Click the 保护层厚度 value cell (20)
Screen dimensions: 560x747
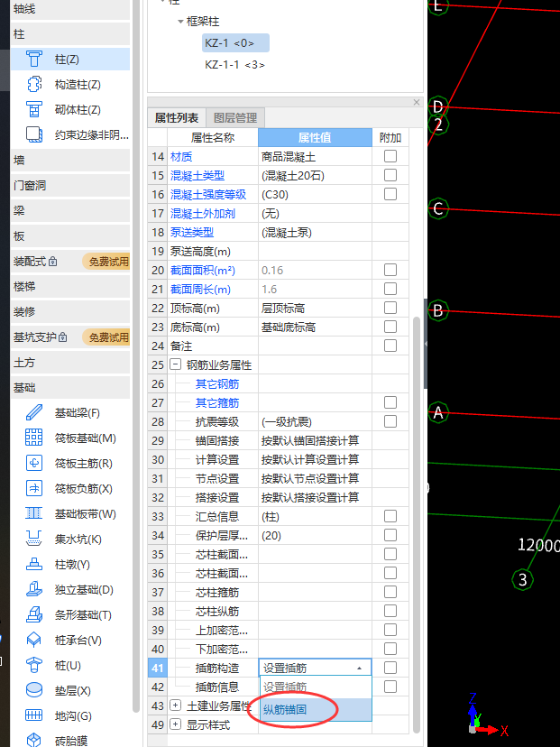(315, 536)
